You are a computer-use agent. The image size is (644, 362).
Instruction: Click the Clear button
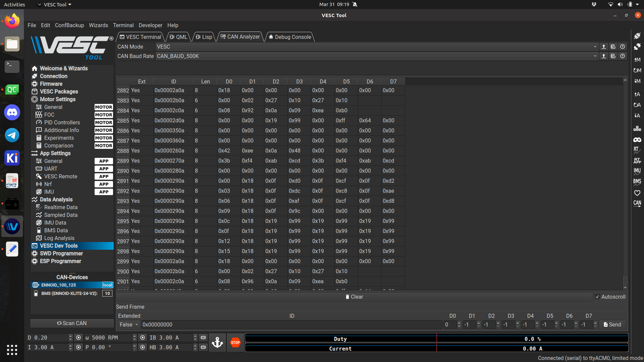[x=354, y=297]
